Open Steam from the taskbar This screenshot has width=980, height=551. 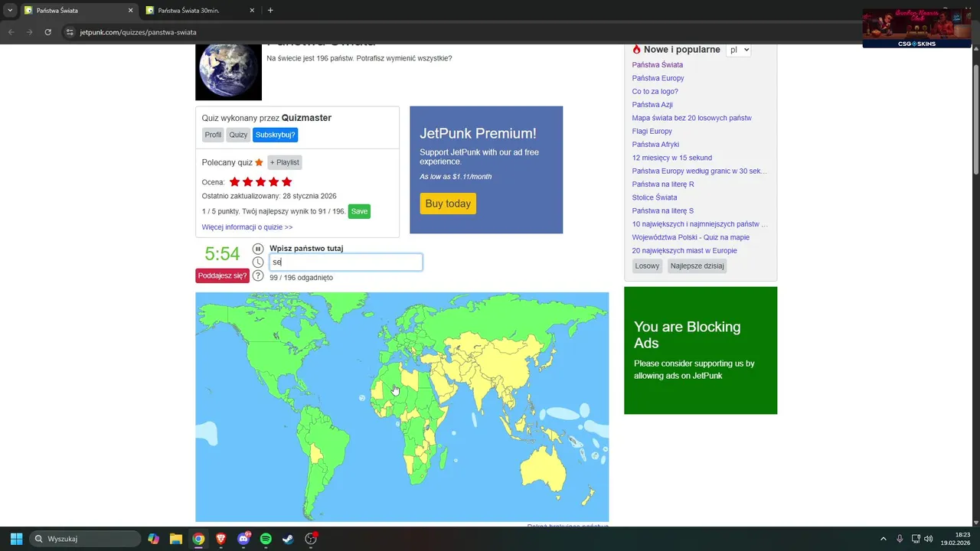click(288, 539)
